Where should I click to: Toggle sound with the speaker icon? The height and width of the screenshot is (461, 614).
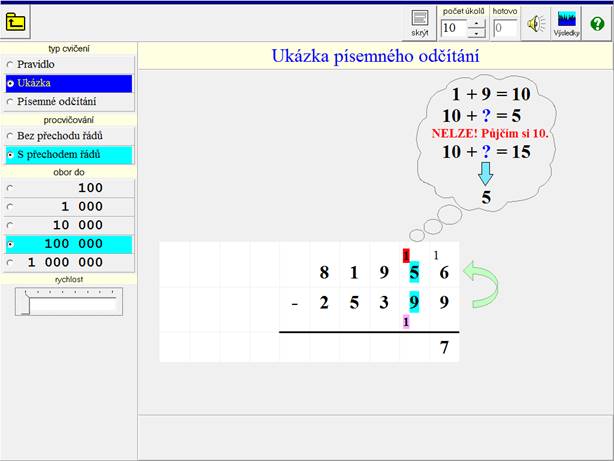tap(537, 23)
